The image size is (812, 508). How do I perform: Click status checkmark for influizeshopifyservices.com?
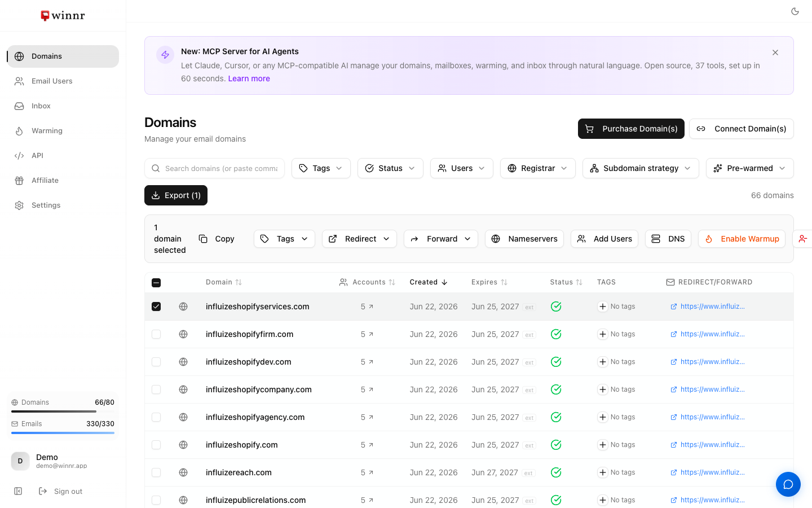[556, 306]
